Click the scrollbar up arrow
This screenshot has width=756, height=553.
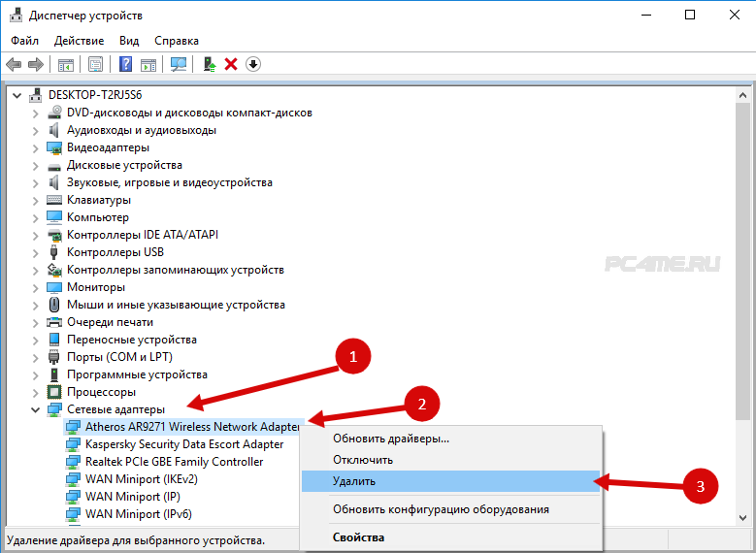742,95
